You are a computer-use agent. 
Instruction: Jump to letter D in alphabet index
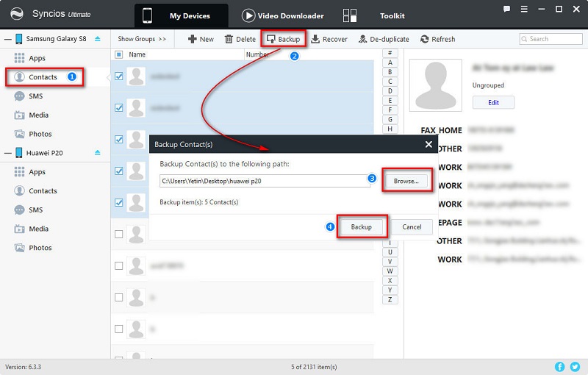point(390,91)
